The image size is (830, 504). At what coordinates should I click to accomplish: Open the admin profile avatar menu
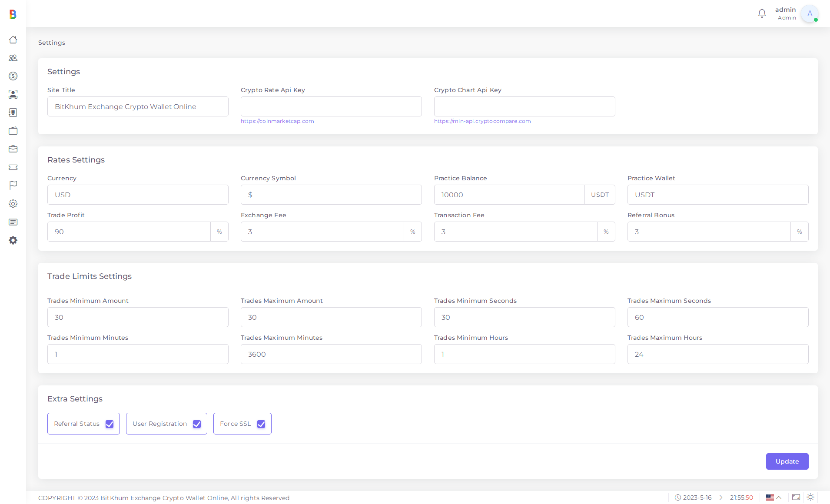(x=810, y=13)
